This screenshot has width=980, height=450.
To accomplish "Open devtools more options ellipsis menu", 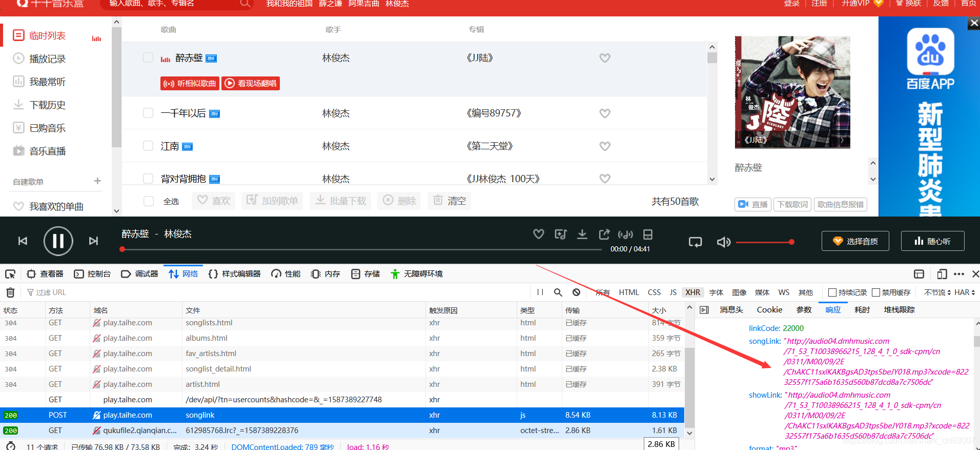I will point(959,274).
